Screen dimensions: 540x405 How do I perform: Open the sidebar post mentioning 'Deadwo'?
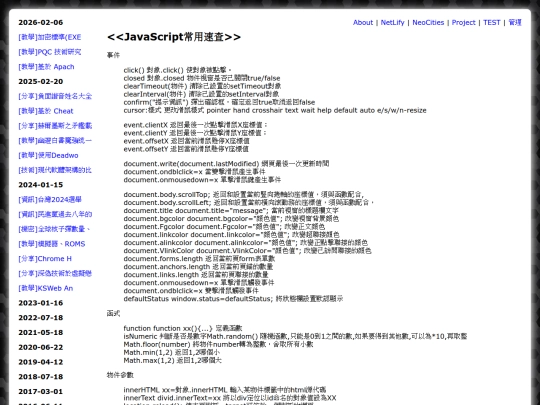(48, 155)
